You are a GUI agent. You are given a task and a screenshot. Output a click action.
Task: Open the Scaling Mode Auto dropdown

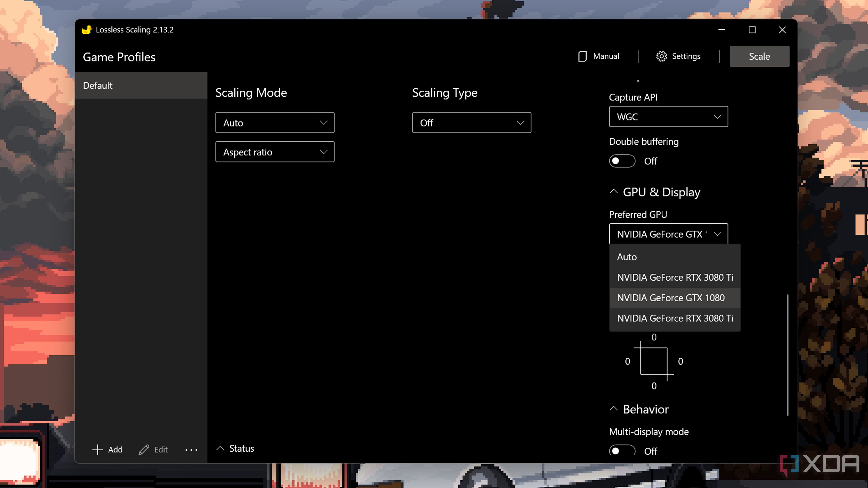click(275, 123)
